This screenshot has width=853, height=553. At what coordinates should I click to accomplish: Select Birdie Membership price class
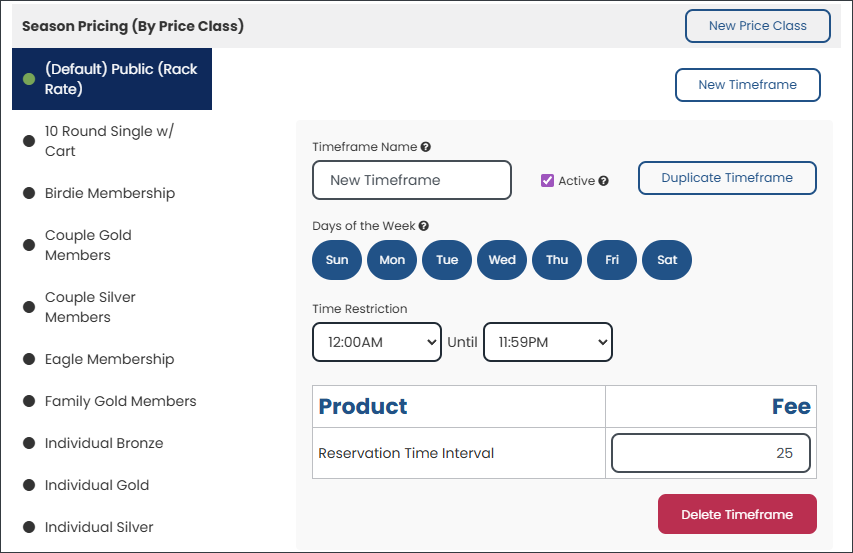(x=112, y=193)
